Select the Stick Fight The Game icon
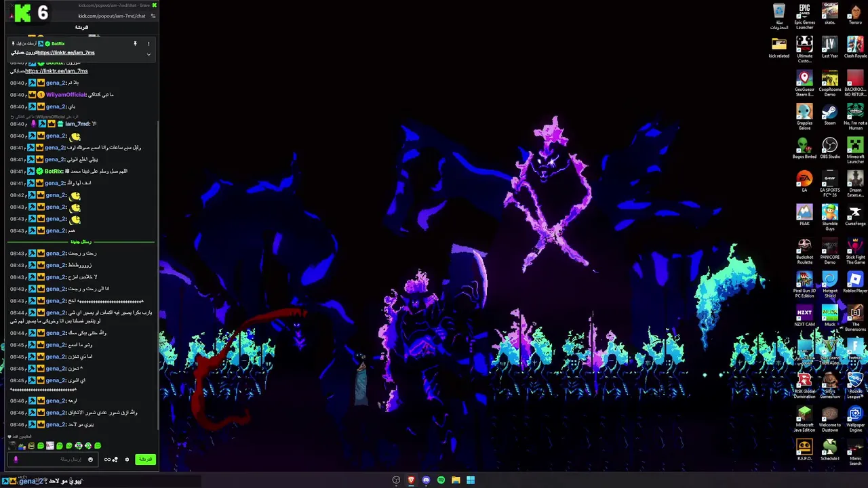Screen dimensions: 868x488 pos(855,251)
